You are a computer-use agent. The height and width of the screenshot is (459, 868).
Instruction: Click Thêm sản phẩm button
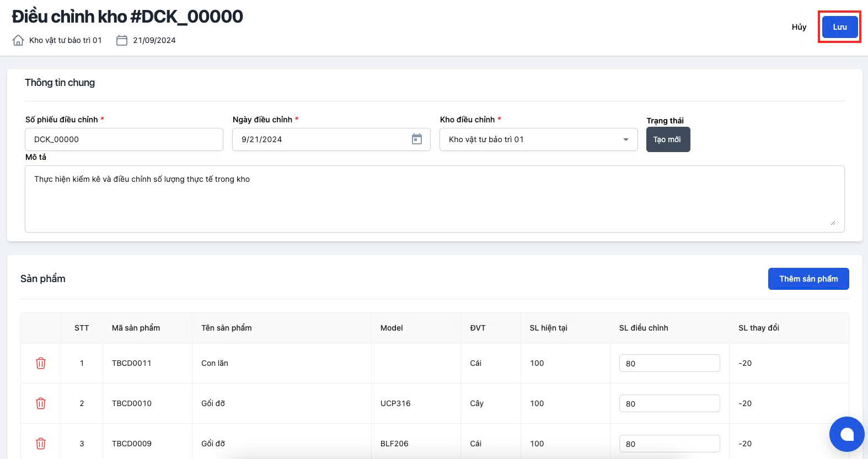click(x=808, y=279)
